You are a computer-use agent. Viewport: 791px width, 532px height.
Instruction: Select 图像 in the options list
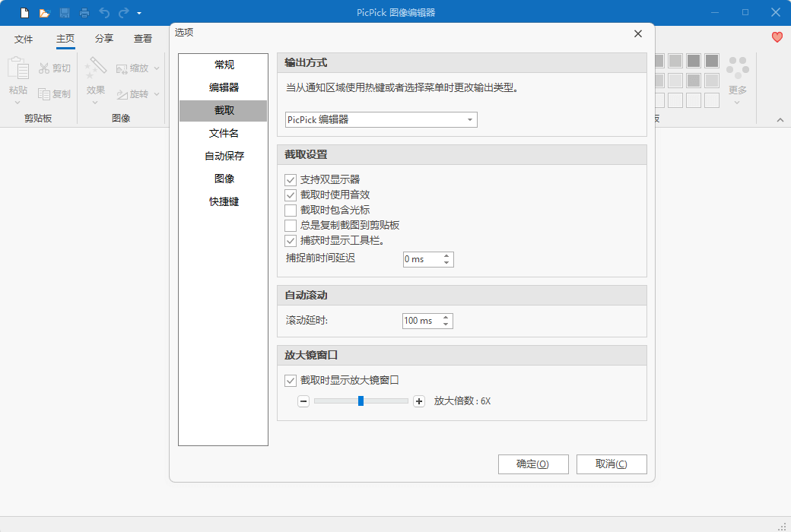(x=224, y=179)
